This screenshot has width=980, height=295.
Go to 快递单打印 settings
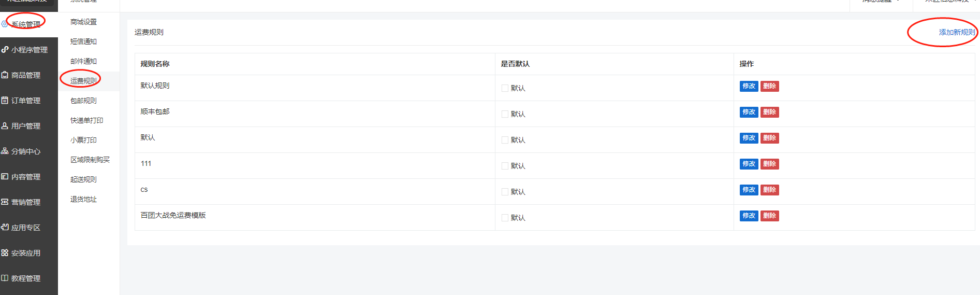(86, 120)
